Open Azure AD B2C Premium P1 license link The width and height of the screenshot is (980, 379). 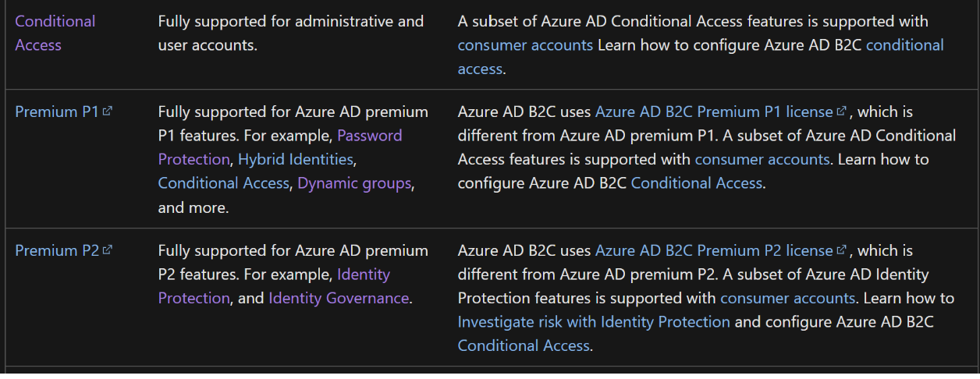[713, 112]
